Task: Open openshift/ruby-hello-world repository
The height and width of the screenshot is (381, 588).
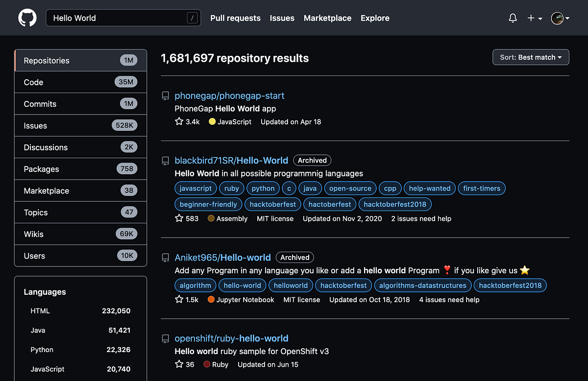Action: pyautogui.click(x=231, y=338)
